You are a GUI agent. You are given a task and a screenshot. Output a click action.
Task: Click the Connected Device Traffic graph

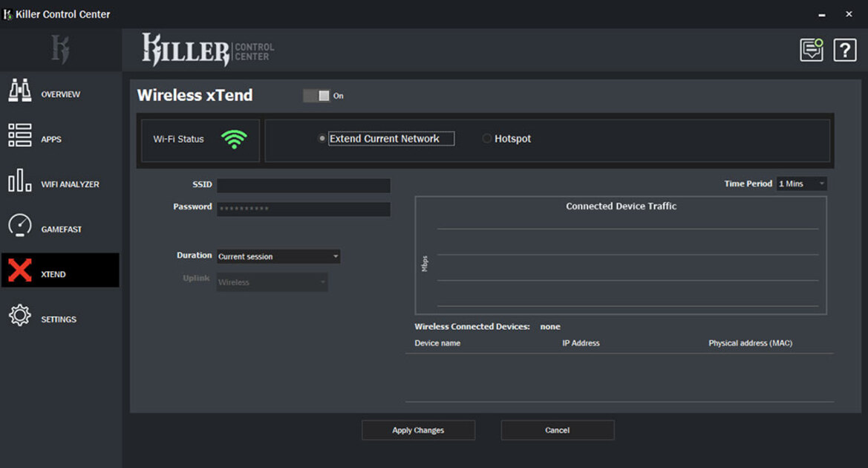(x=621, y=256)
